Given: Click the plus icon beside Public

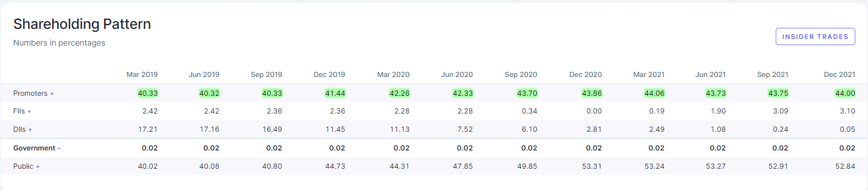Looking at the screenshot, I should coord(38,167).
